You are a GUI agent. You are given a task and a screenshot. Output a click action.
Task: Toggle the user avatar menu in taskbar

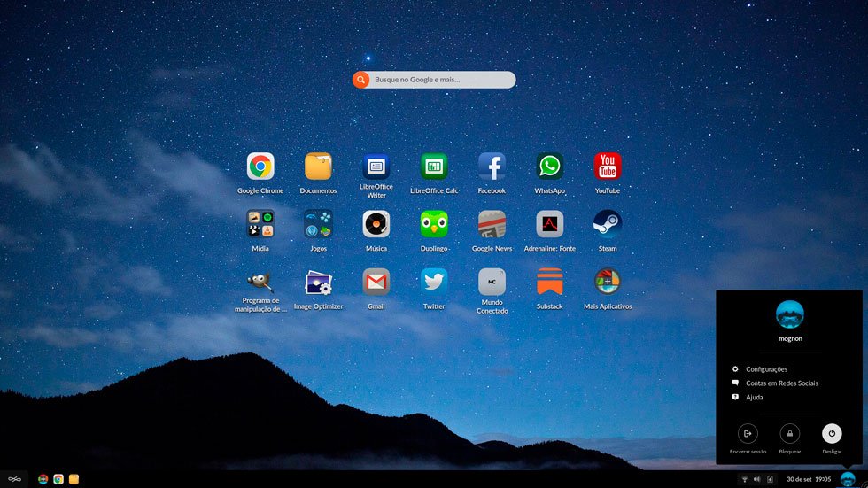(848, 479)
